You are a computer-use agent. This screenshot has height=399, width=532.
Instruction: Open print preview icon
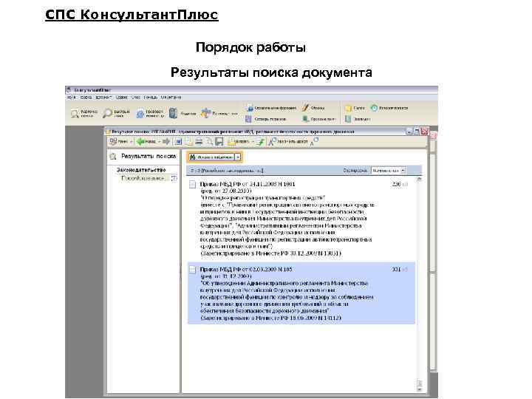click(x=209, y=141)
